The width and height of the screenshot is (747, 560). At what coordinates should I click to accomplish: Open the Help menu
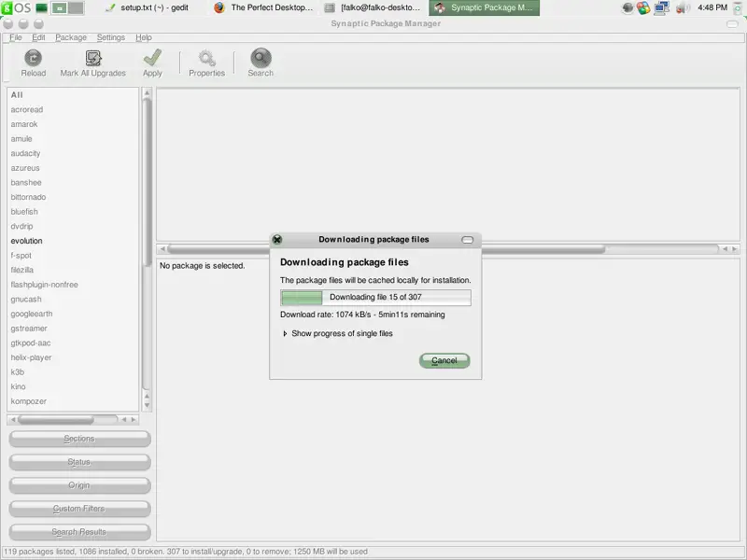[x=144, y=37]
